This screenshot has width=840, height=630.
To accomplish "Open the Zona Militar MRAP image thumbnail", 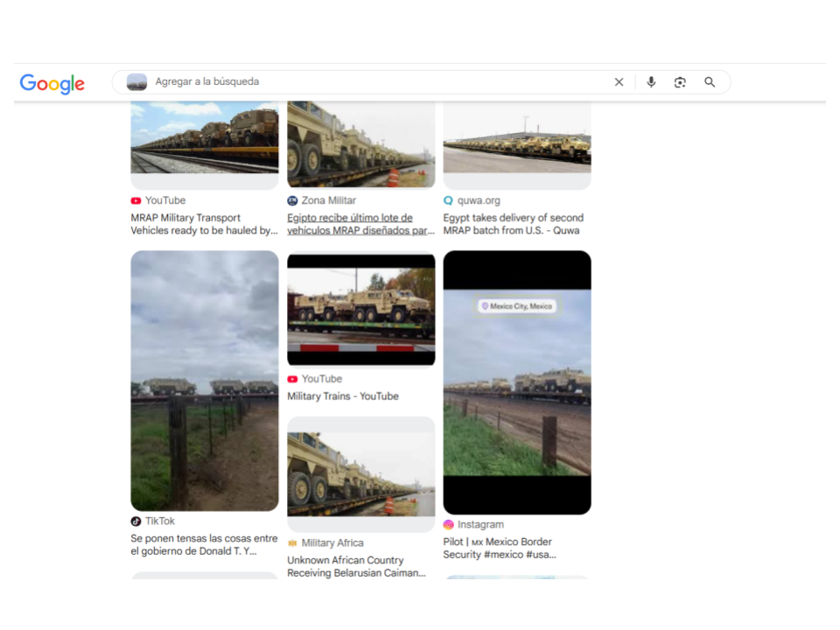I will click(x=361, y=144).
